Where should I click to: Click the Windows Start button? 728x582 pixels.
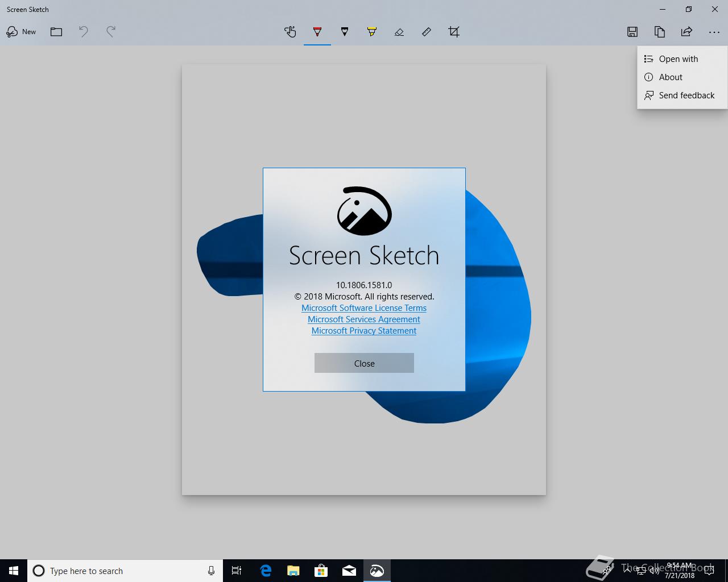[x=14, y=571]
